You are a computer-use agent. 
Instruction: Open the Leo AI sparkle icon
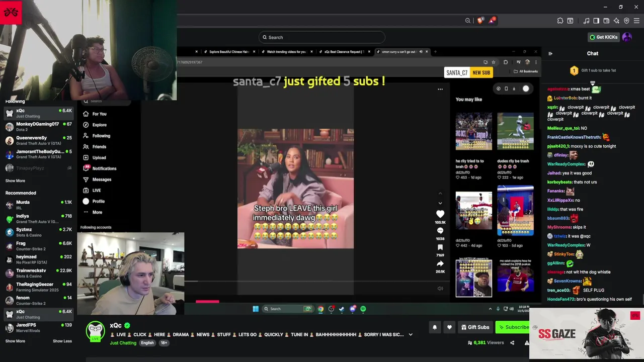616,21
